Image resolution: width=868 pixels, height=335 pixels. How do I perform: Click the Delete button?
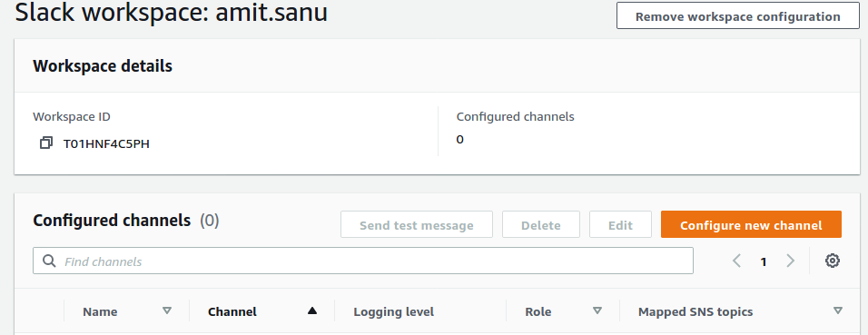pos(541,225)
